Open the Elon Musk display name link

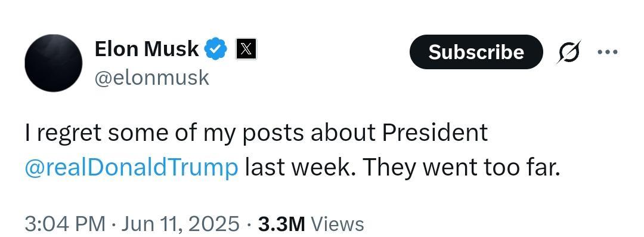(147, 49)
